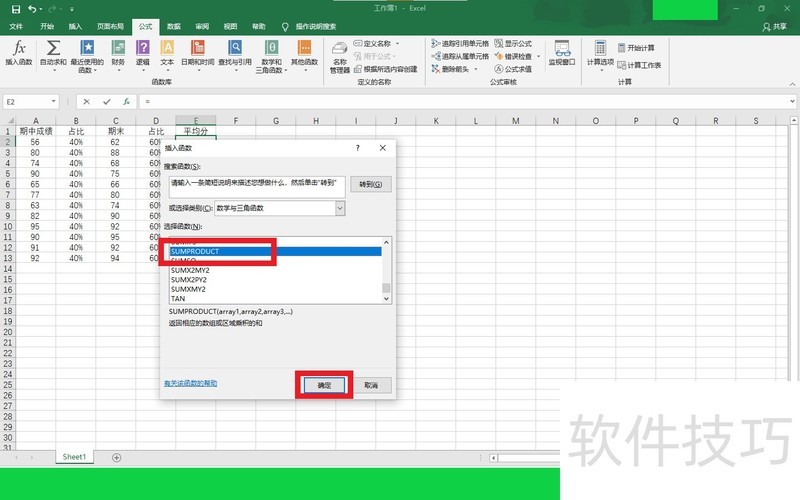Select SUMXMY2 in the function list

(x=276, y=289)
